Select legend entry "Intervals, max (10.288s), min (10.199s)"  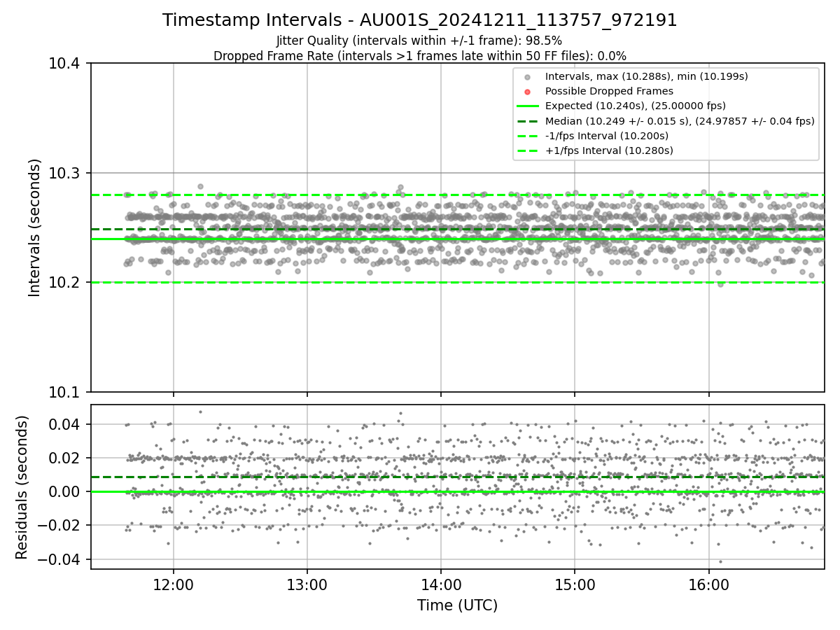tap(647, 76)
